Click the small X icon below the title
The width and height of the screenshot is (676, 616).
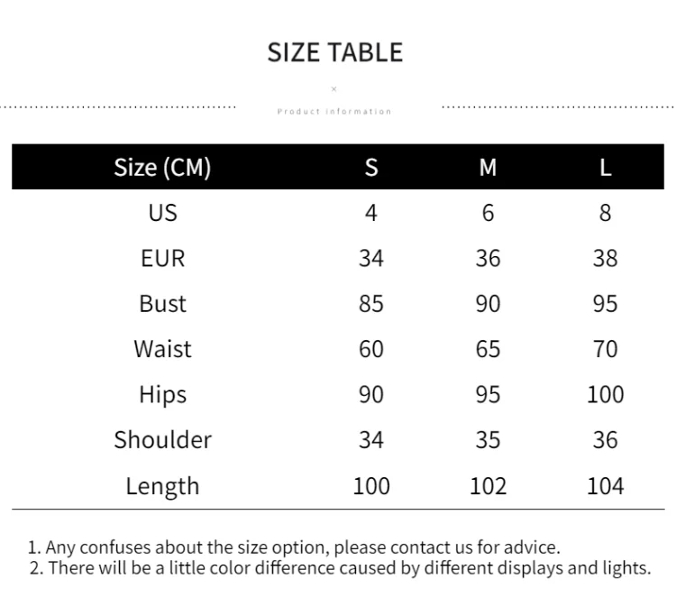(x=333, y=89)
